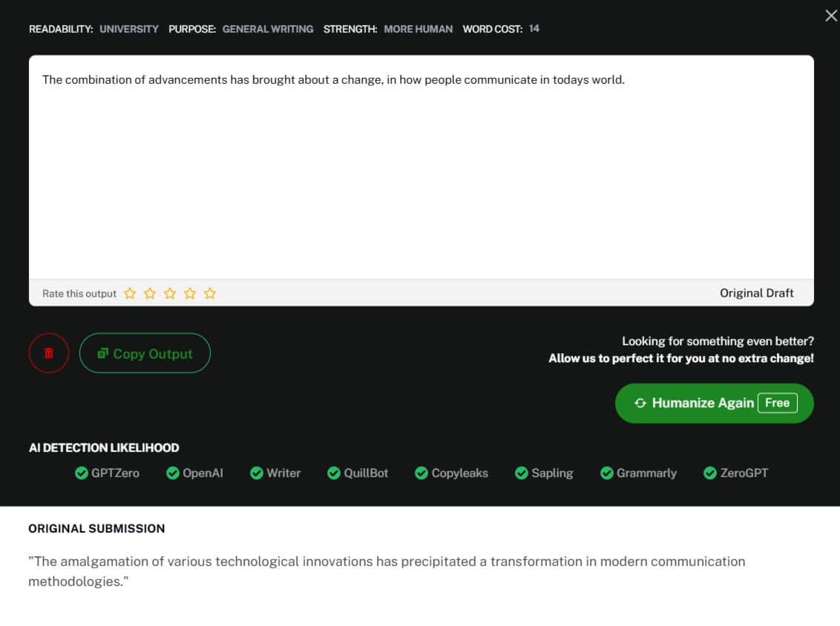Click the Copyleaks detection checkmark
This screenshot has width=840, height=626.
click(421, 473)
